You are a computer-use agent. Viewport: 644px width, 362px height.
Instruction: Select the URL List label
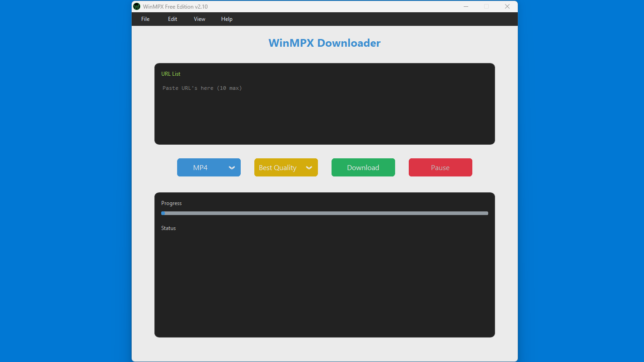tap(171, 73)
